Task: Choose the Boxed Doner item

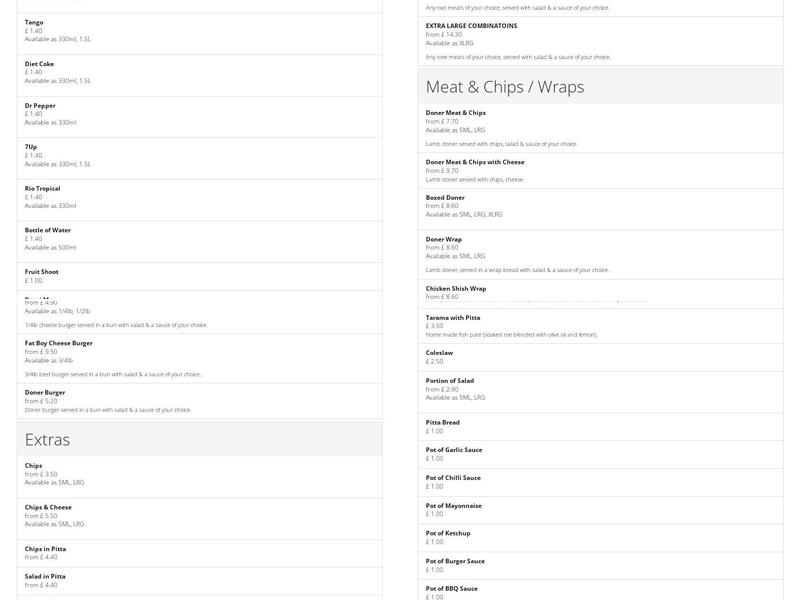Action: [445, 198]
